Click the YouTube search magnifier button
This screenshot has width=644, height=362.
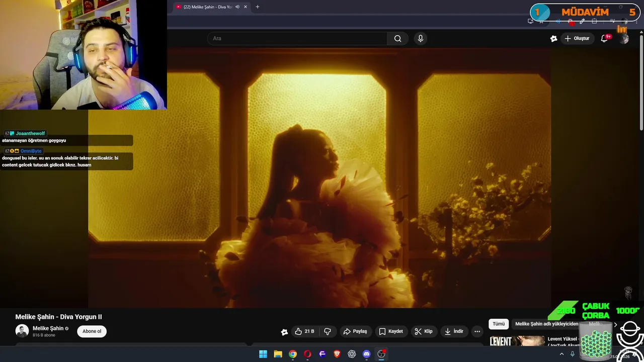pos(397,38)
